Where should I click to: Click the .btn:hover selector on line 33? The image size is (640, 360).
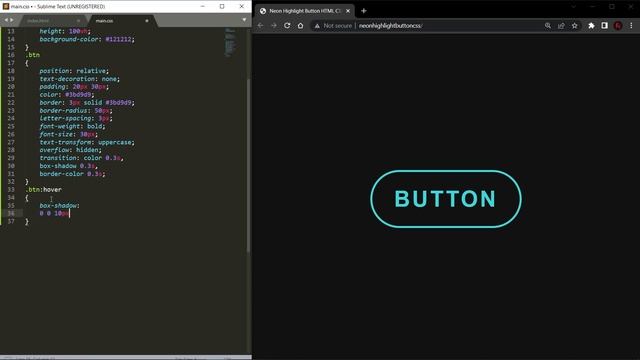[x=44, y=189]
